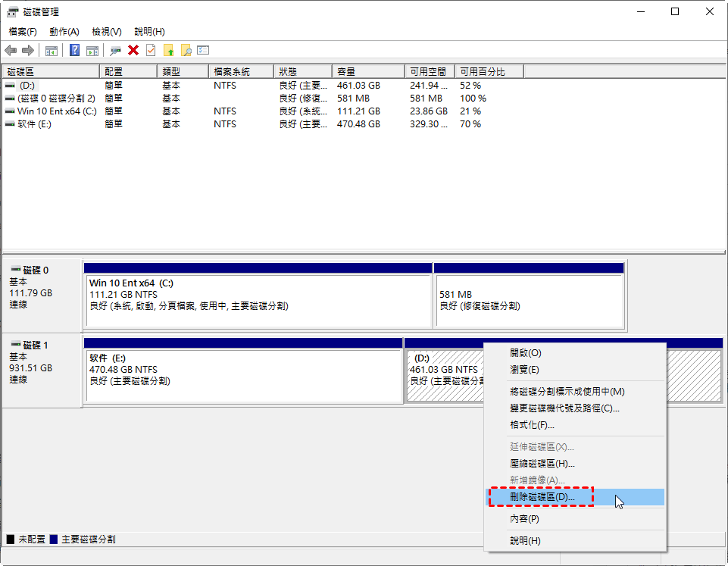Open the 檢視(V) menu
The height and width of the screenshot is (566, 728).
(107, 31)
